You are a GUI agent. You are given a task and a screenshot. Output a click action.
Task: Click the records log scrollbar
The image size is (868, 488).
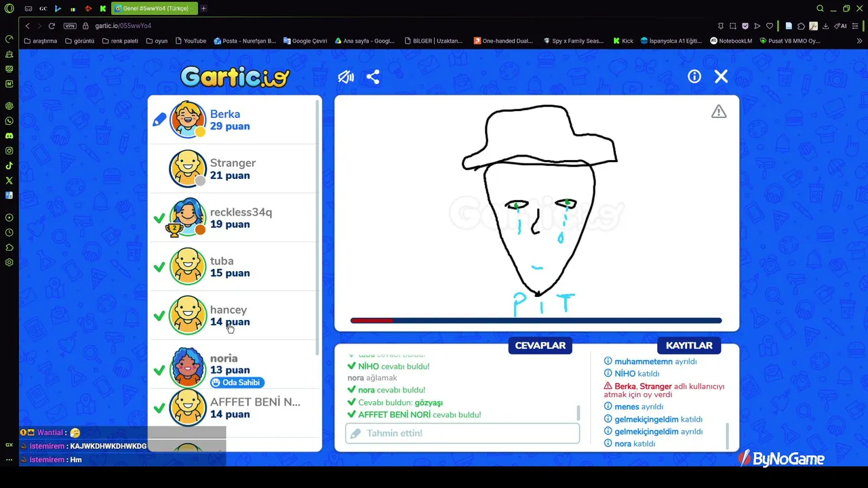[x=727, y=436]
